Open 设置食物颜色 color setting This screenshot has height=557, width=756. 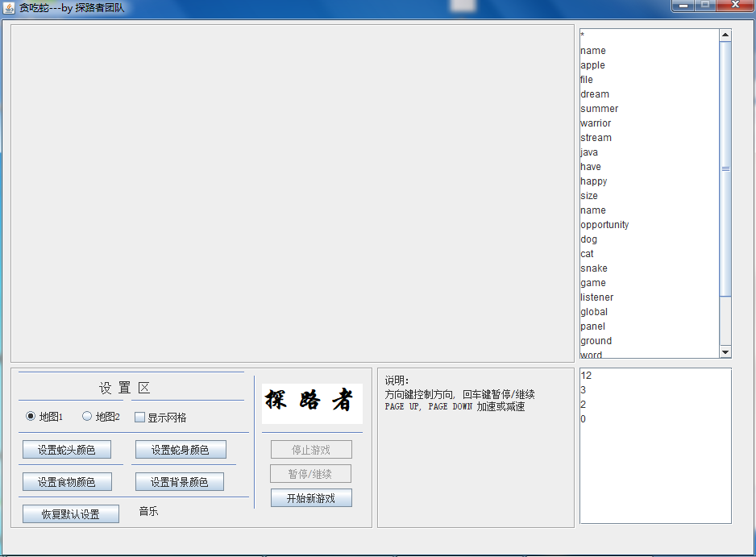coord(67,482)
